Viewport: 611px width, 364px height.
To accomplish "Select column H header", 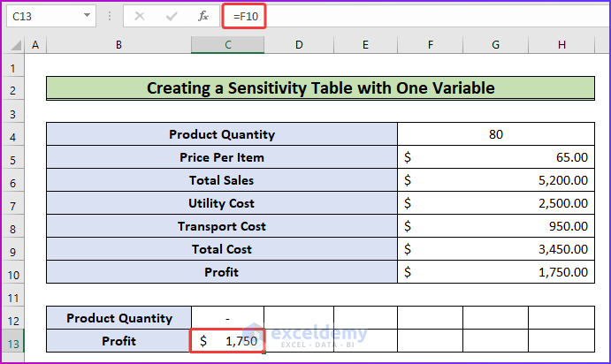I will [x=561, y=44].
